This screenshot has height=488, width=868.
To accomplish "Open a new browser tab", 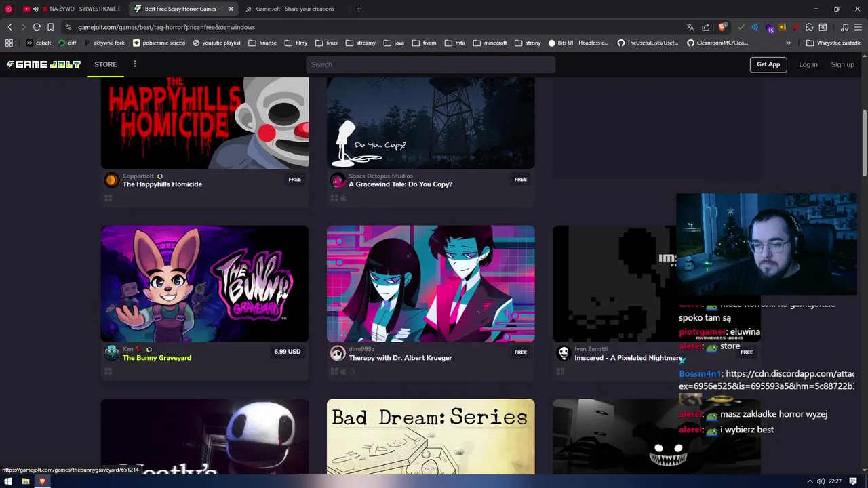I will pos(359,9).
